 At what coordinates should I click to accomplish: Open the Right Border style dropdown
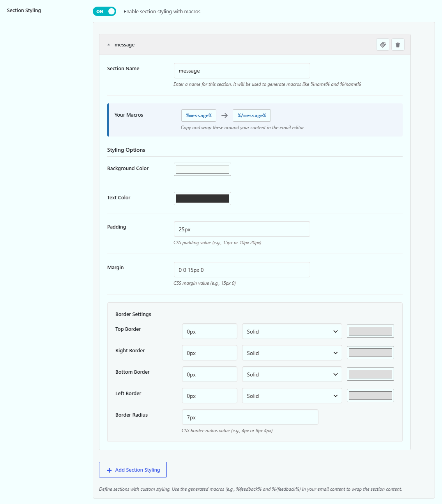(x=292, y=353)
